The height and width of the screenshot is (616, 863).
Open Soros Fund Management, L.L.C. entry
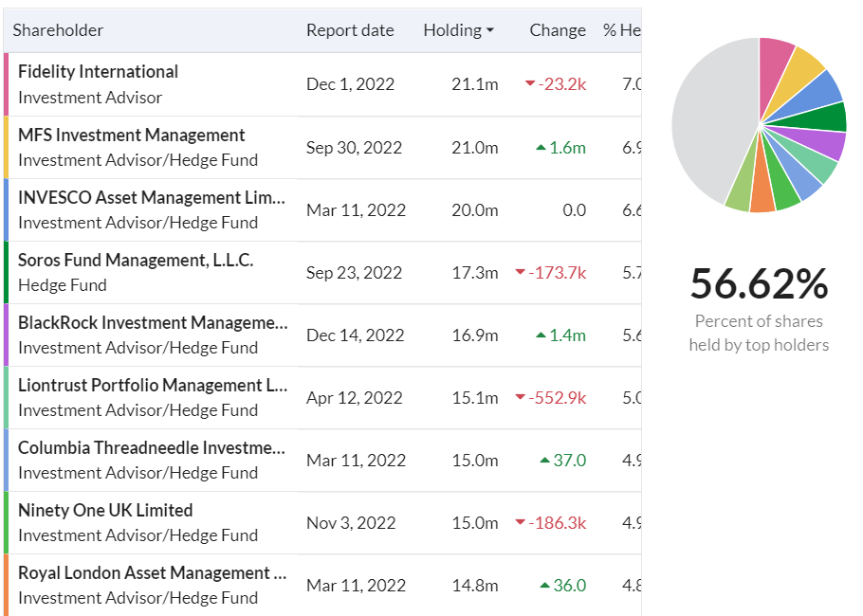(x=136, y=261)
